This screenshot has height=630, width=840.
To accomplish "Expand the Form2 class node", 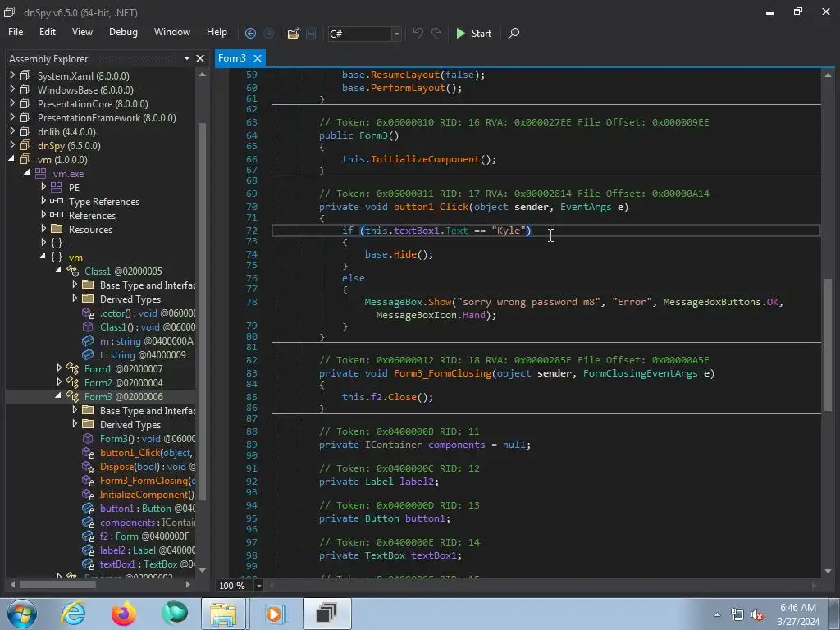I will coord(59,382).
